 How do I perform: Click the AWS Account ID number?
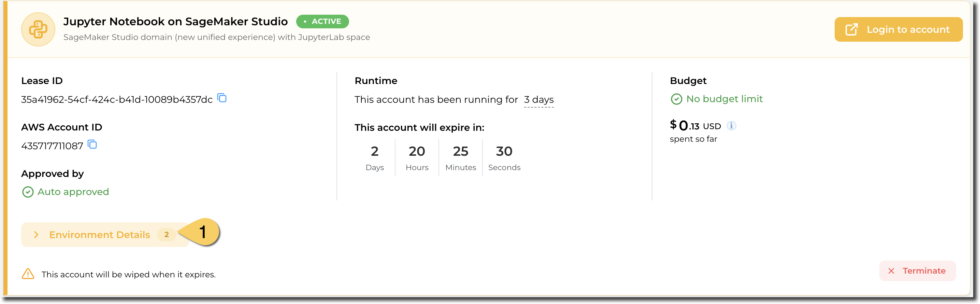point(52,146)
